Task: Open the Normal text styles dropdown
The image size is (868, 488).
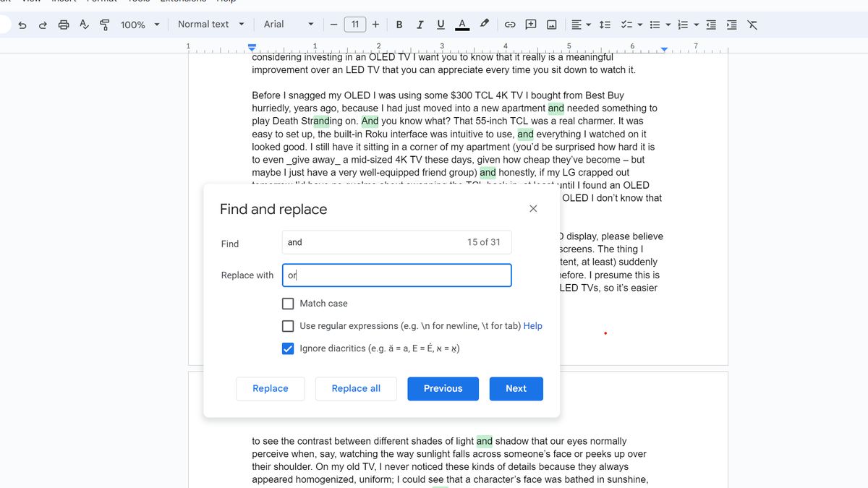Action: (x=210, y=24)
